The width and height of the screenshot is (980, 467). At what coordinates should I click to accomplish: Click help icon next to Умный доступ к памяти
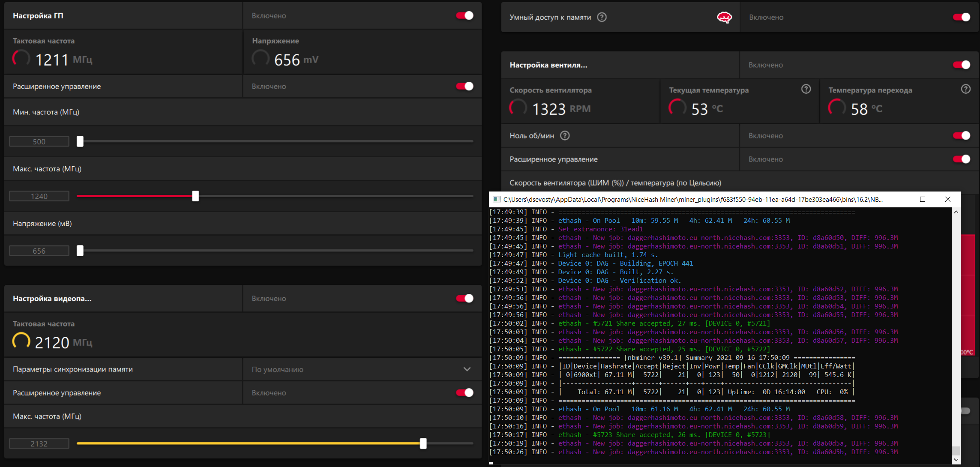pos(602,17)
